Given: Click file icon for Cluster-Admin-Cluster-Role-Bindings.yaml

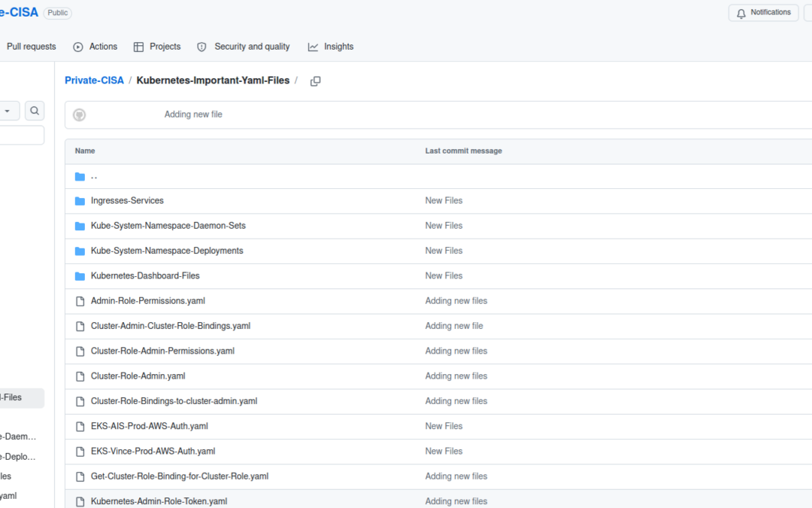Looking at the screenshot, I should [80, 326].
